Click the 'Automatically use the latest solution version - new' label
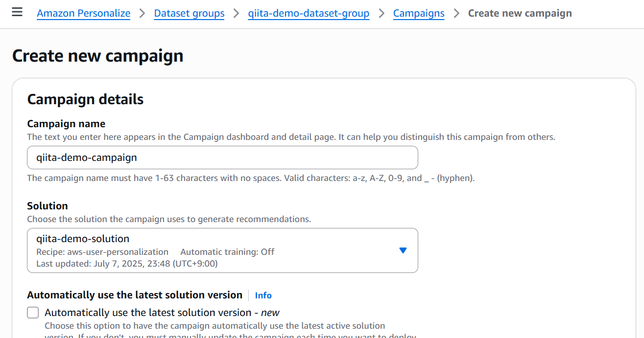 coord(162,313)
